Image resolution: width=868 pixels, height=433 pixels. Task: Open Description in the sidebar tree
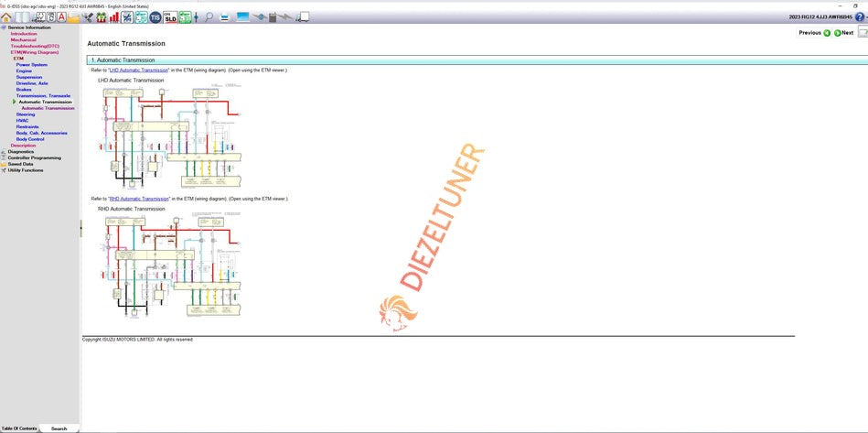(x=23, y=145)
